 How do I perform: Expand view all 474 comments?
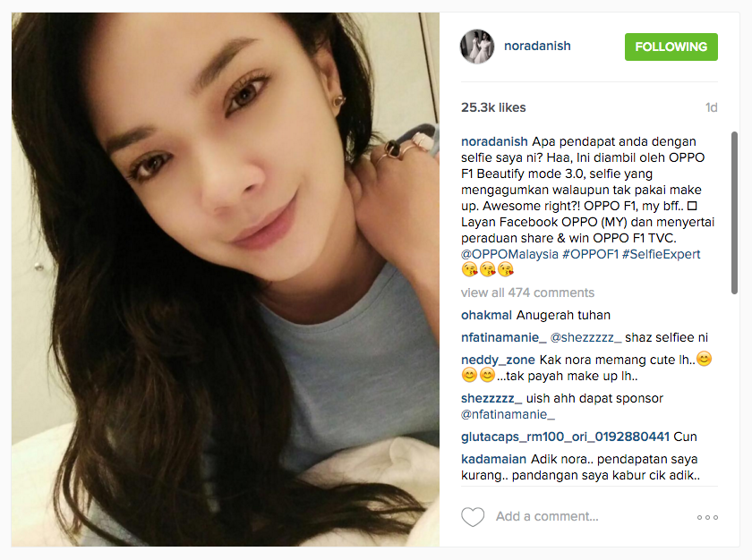(x=527, y=293)
